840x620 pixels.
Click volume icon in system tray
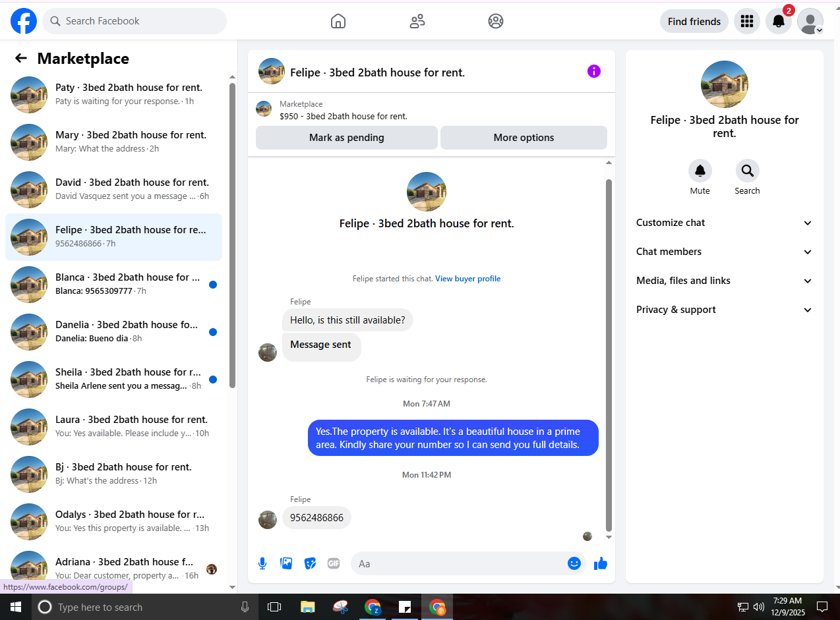coord(758,607)
